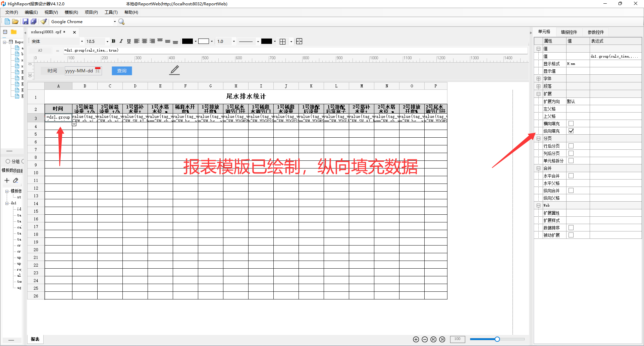Open the 宋体 font dropdown
The height and width of the screenshot is (346, 644).
click(x=82, y=41)
